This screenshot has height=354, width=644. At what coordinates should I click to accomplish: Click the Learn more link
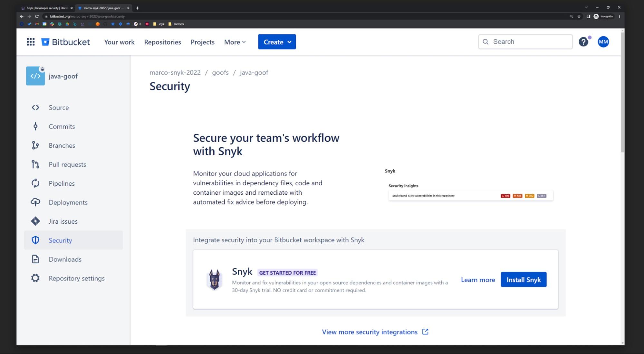point(478,280)
